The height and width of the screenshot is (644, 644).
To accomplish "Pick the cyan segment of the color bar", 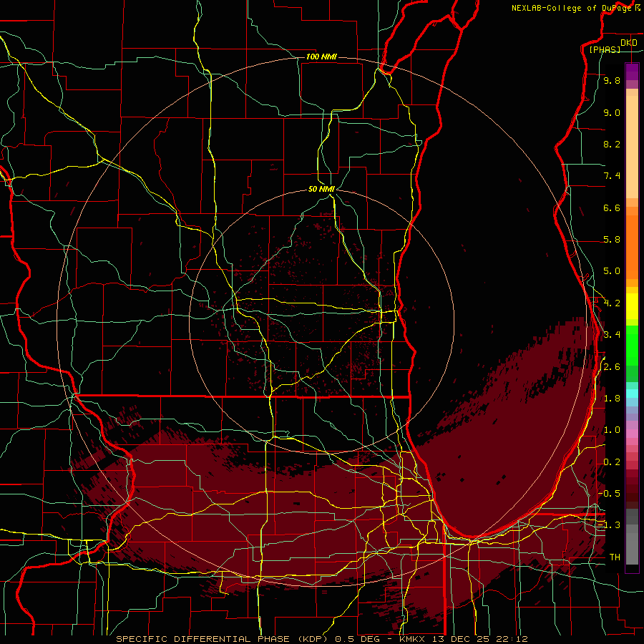I will (x=632, y=394).
